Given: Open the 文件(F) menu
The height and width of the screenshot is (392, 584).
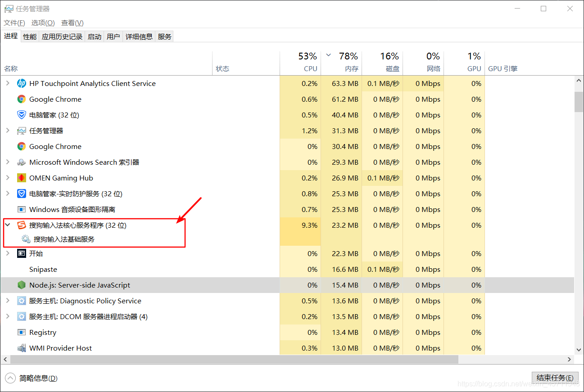Looking at the screenshot, I should pos(14,23).
